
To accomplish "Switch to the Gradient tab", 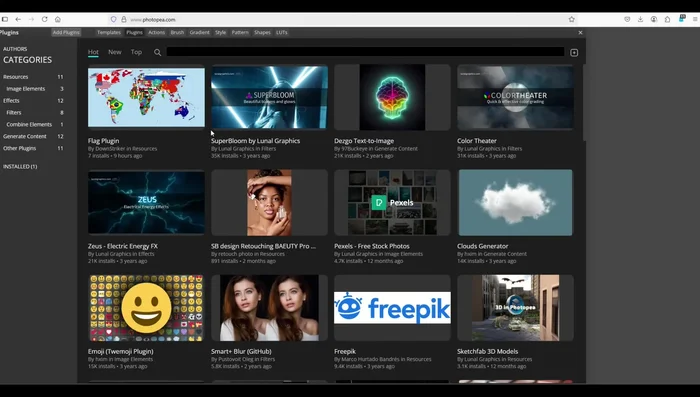I will click(x=199, y=32).
